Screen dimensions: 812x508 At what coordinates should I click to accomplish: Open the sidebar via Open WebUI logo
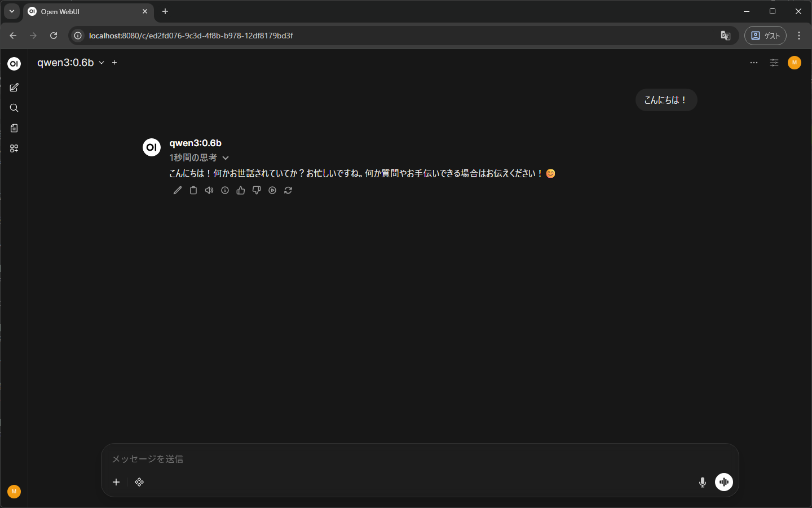coord(14,64)
